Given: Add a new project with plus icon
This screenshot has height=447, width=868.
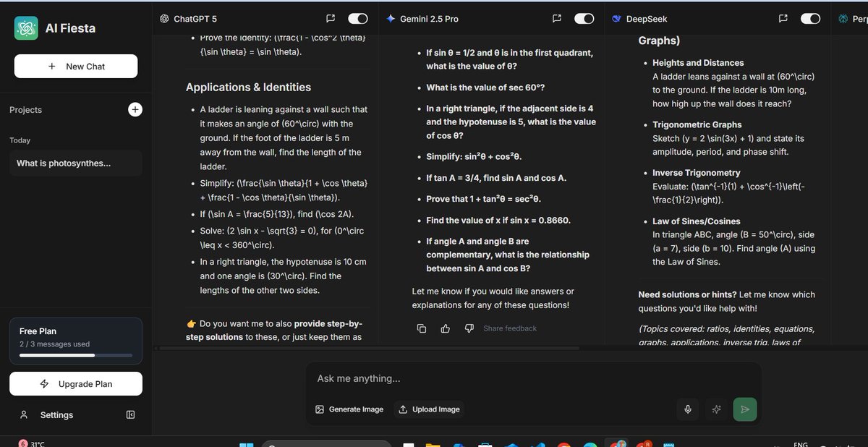Looking at the screenshot, I should [x=135, y=109].
